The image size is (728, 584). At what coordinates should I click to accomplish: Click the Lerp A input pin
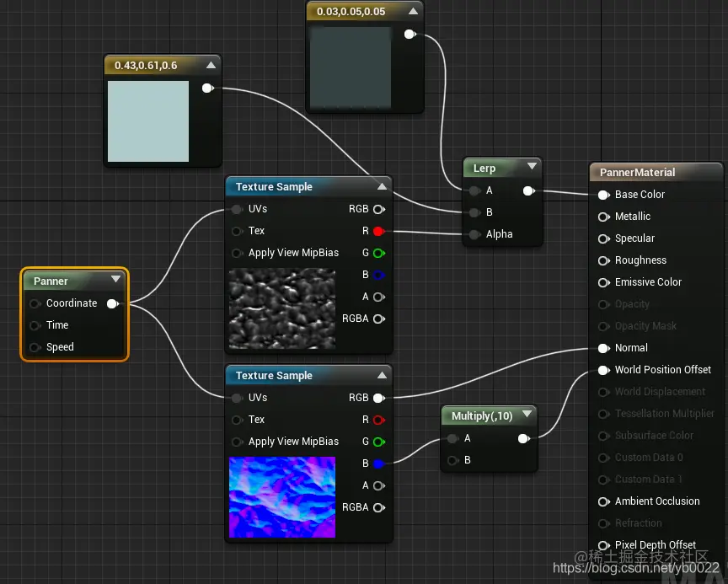[474, 190]
